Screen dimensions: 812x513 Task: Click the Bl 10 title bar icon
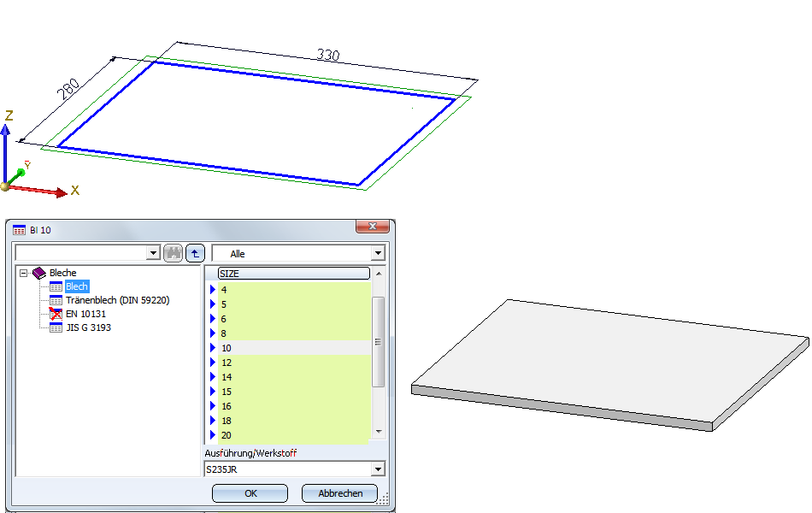(19, 230)
